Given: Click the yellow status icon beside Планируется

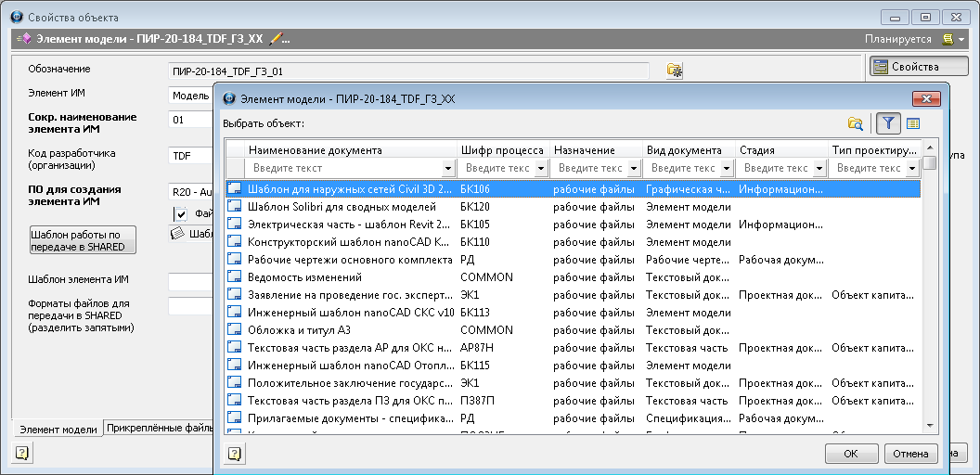Looking at the screenshot, I should click(x=948, y=39).
